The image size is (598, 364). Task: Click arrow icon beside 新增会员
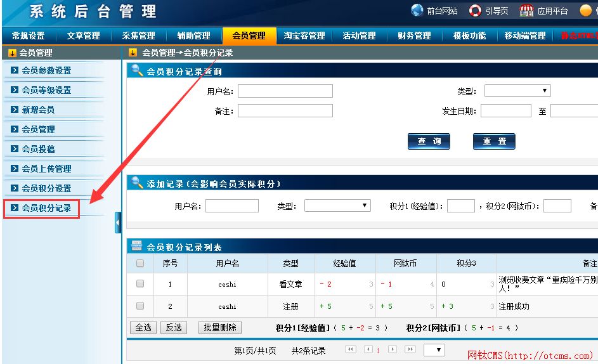tap(15, 110)
